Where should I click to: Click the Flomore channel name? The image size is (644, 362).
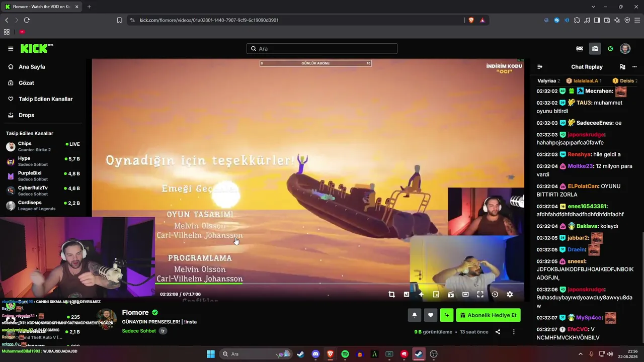pos(135,313)
